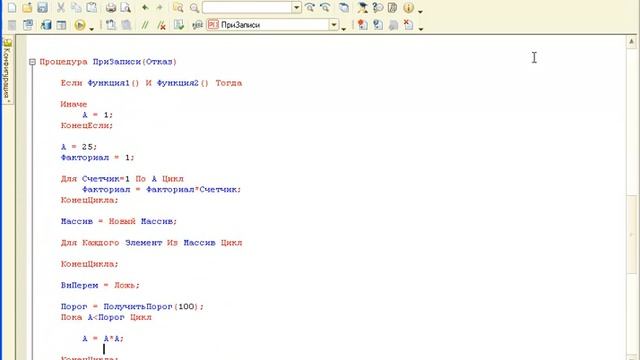Click the line 'Порог = ПолучитьПорог(100);'
Screen dimensions: 640x360
tap(132, 307)
